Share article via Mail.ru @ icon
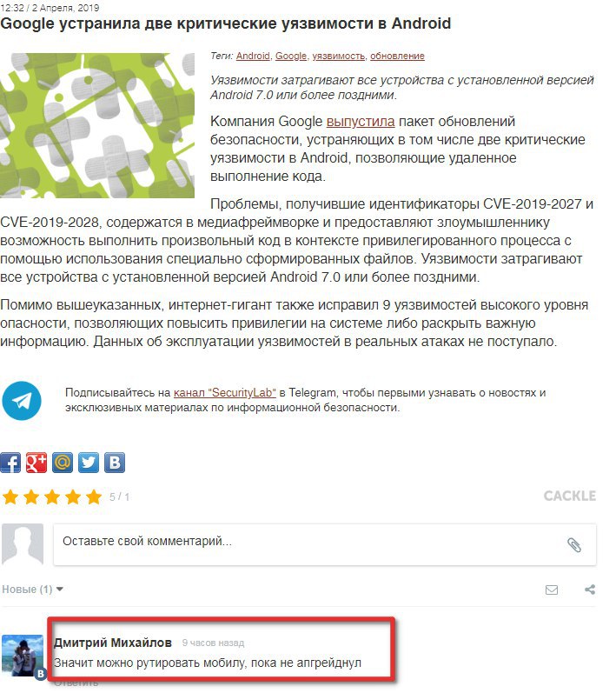 pyautogui.click(x=63, y=463)
